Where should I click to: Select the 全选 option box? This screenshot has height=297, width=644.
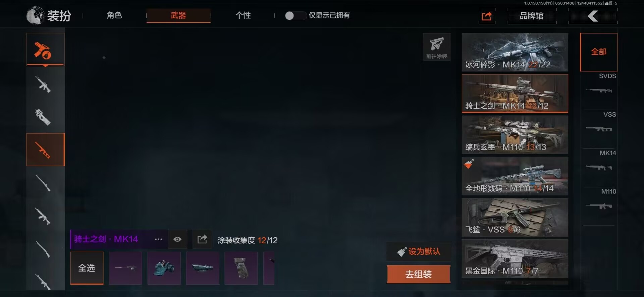tap(87, 268)
